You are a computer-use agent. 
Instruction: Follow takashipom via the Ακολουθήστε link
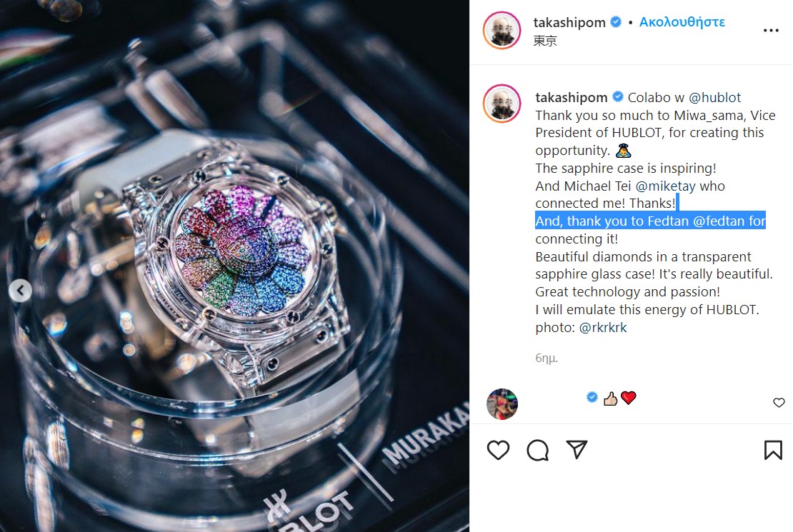682,22
